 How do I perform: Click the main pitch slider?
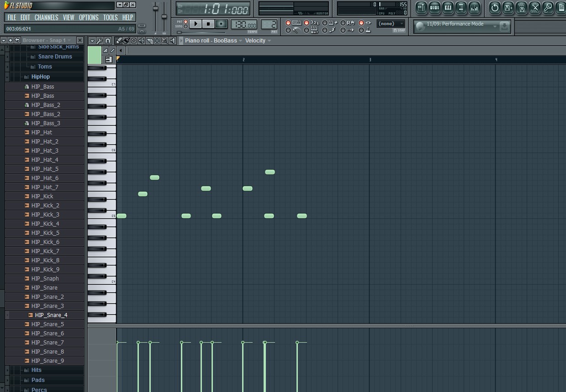tap(164, 17)
